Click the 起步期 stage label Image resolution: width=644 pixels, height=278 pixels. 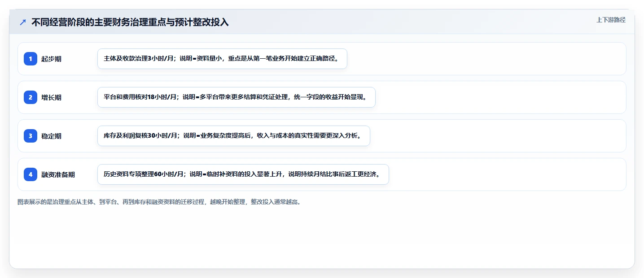pyautogui.click(x=51, y=59)
